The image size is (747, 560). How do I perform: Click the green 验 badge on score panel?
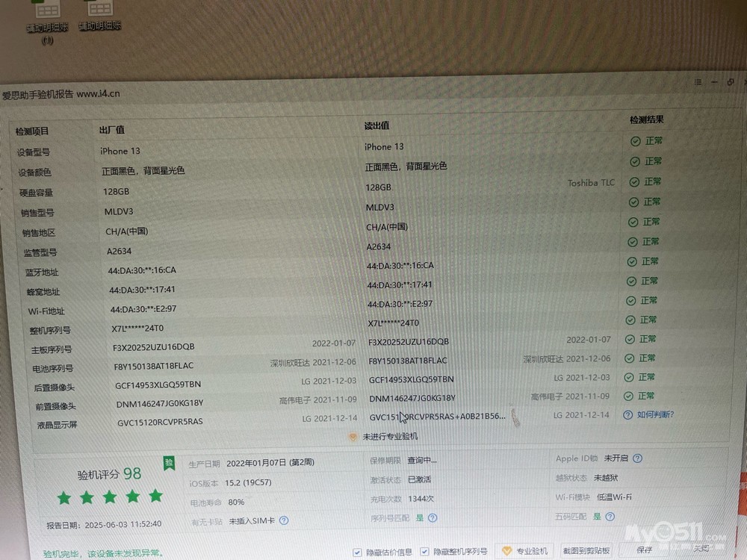[170, 462]
